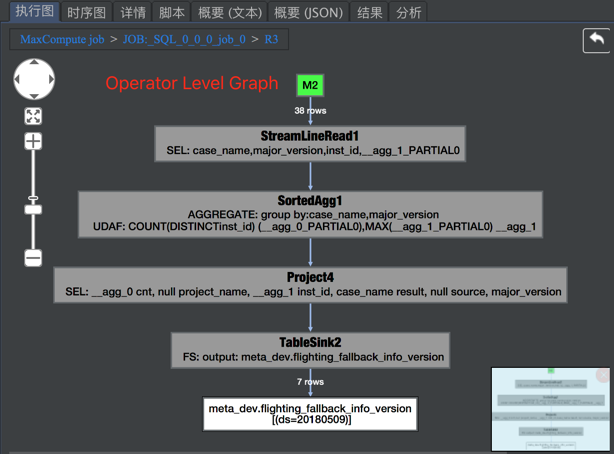
Task: Click the fit-to-screen expand icon
Action: point(33,116)
